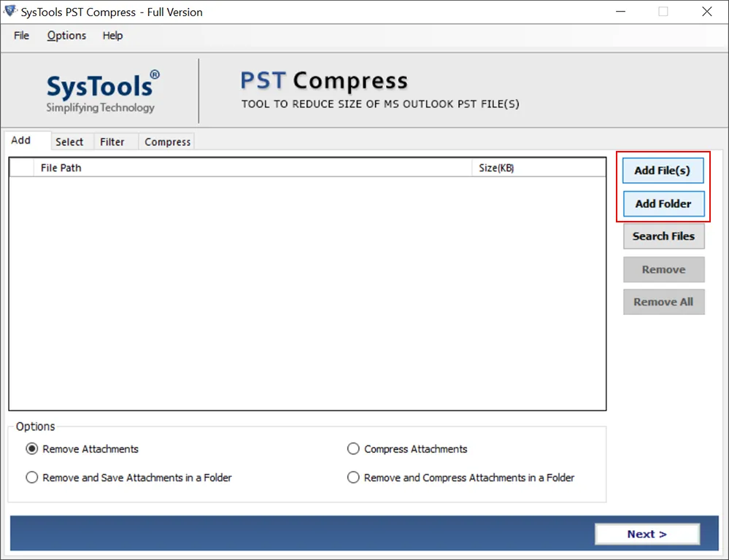729x560 pixels.
Task: Click the SysTools Simplifying Technology logo
Action: coord(101,92)
